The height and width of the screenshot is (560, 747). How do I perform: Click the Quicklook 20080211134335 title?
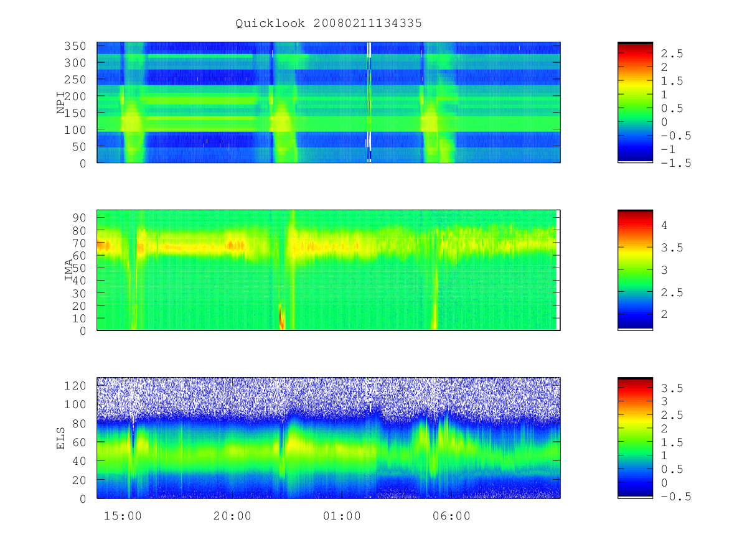click(x=329, y=24)
